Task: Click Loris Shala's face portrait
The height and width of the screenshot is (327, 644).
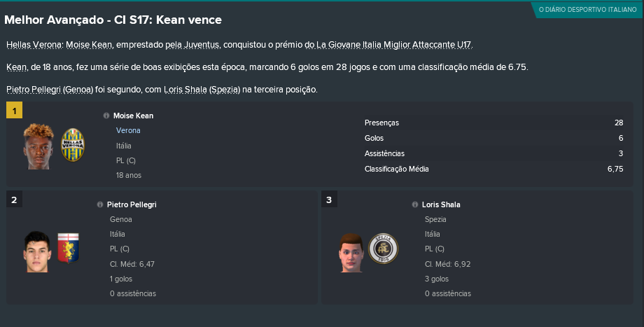Action: click(x=351, y=253)
